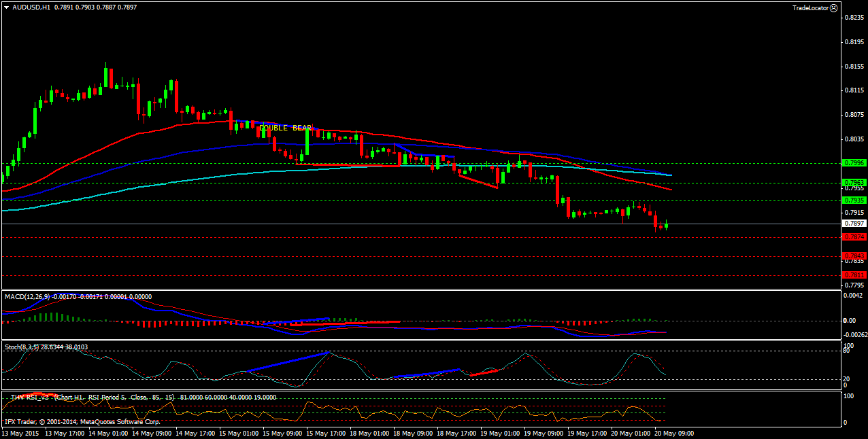Click the 100 level on RSI scale
Image resolution: width=868 pixels, height=439 pixels.
point(848,396)
